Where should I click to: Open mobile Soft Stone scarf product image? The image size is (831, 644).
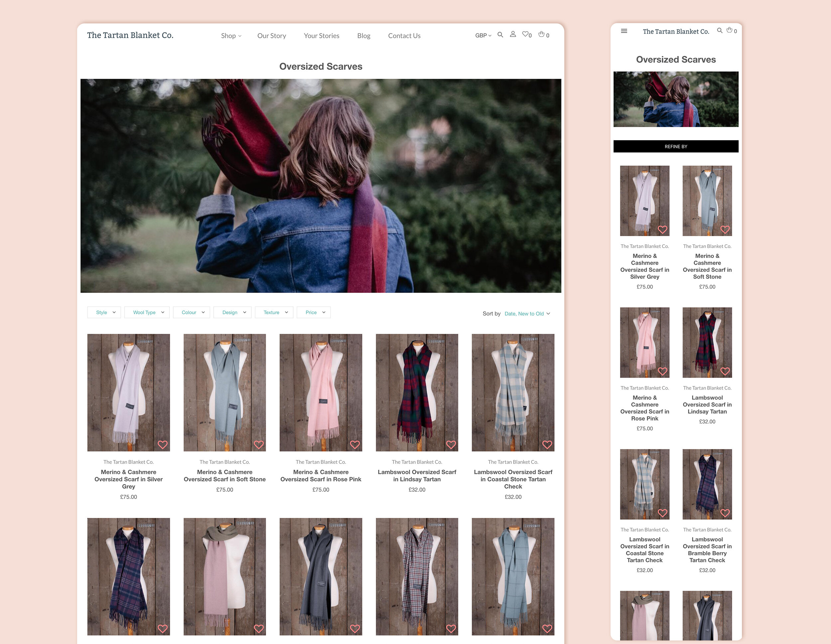(707, 200)
